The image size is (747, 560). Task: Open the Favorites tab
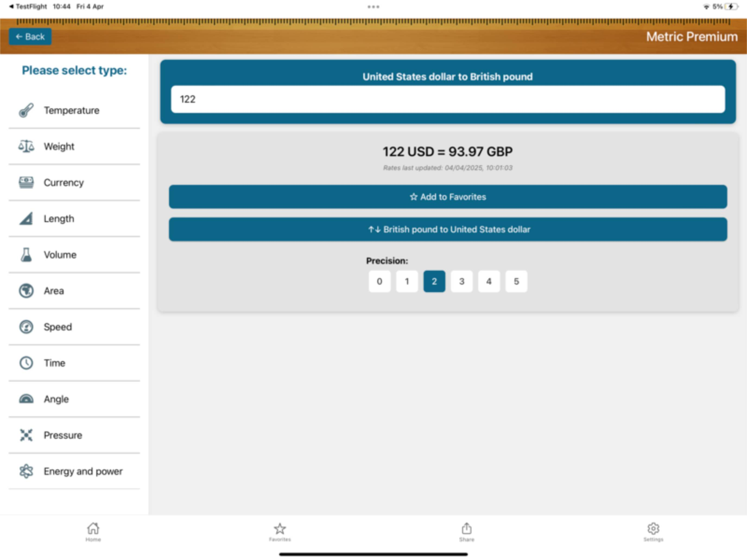[280, 532]
